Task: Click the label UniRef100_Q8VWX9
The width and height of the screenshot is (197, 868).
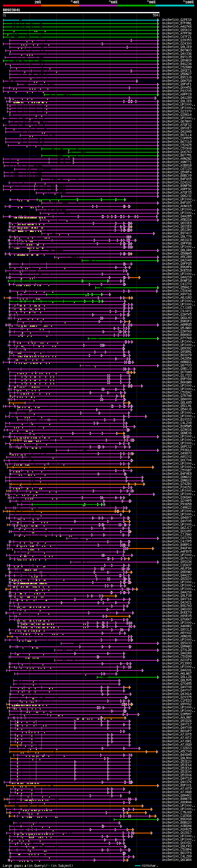Action: pos(177,60)
